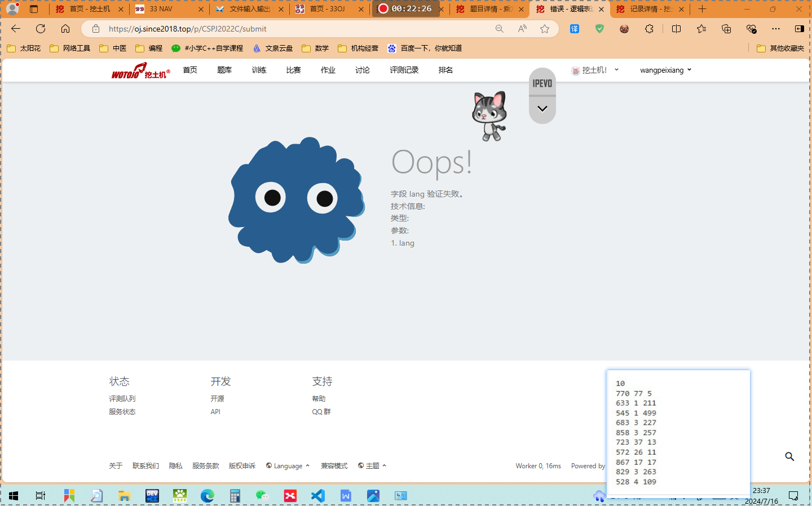Toggle the browser sidebar icon
The image size is (812, 506).
pyautogui.click(x=800, y=29)
